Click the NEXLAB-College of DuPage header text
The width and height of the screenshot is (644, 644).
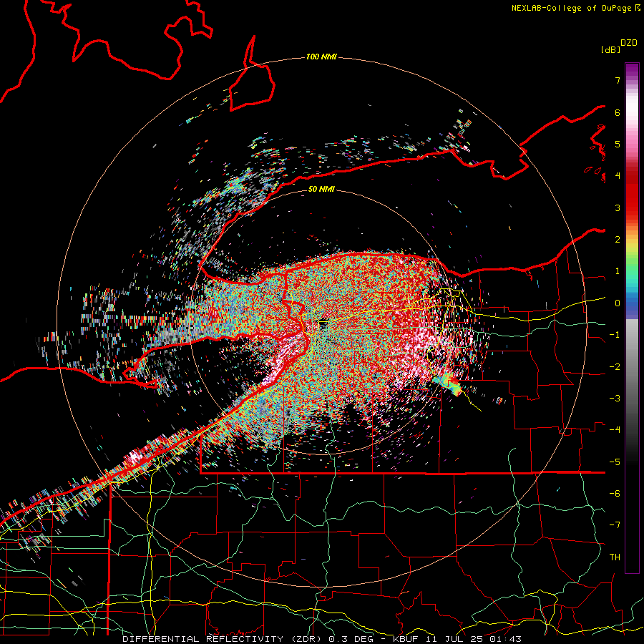click(x=571, y=8)
